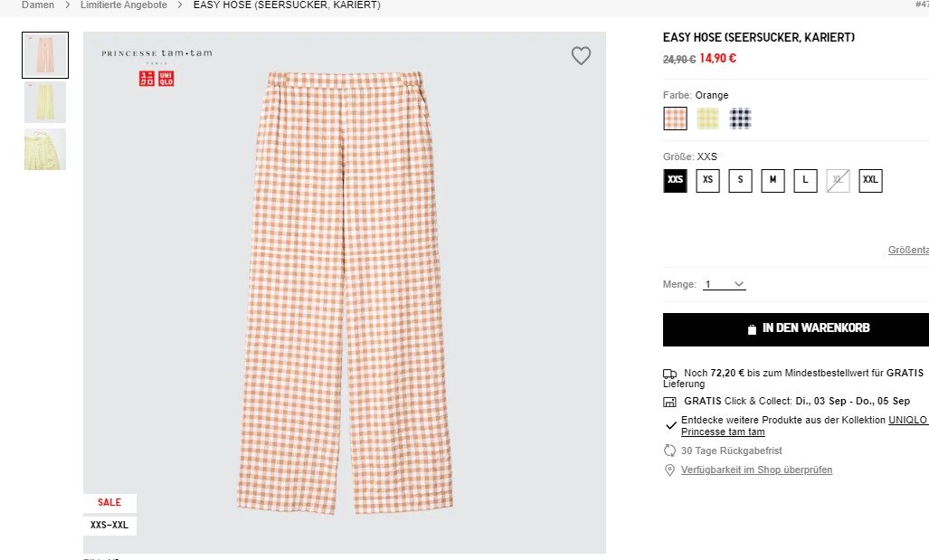Click the Princesse tam.tam logo
This screenshot has height=560, width=929.
coord(156,53)
